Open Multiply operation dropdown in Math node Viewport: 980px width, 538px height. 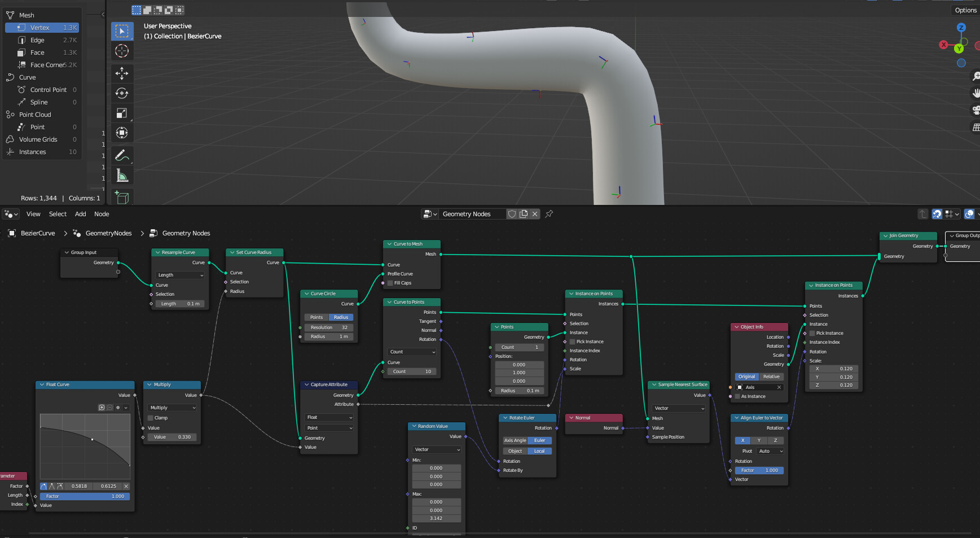point(173,408)
